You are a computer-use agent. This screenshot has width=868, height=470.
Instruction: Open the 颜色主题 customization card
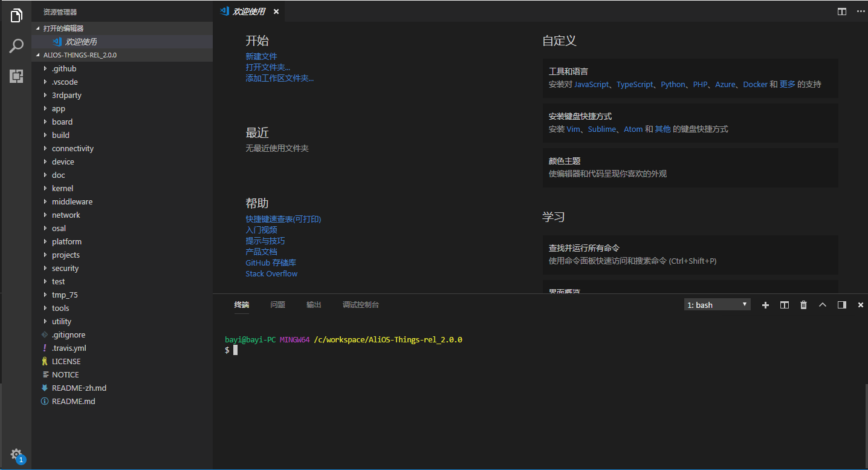(x=690, y=168)
